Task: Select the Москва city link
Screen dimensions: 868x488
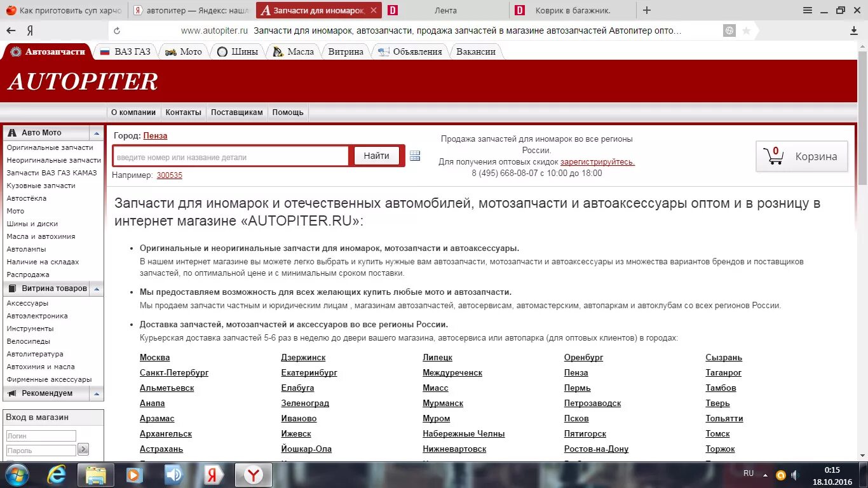Action: tap(155, 358)
